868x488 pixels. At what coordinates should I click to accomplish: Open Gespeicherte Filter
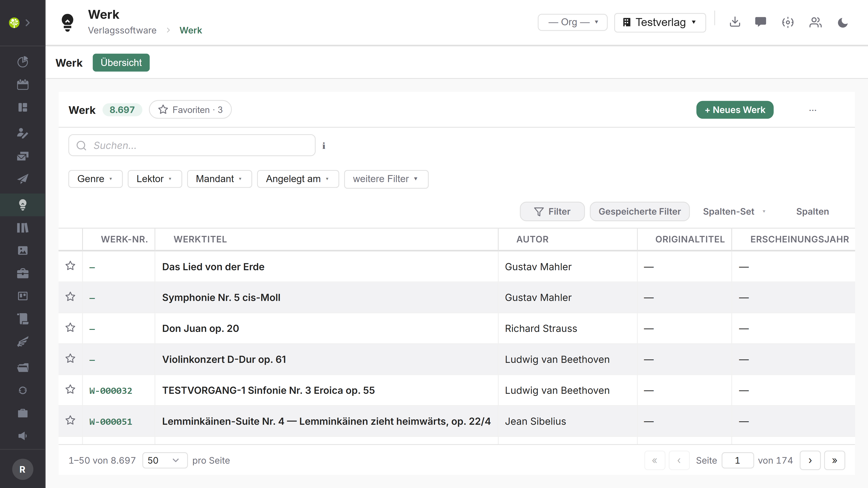point(640,211)
